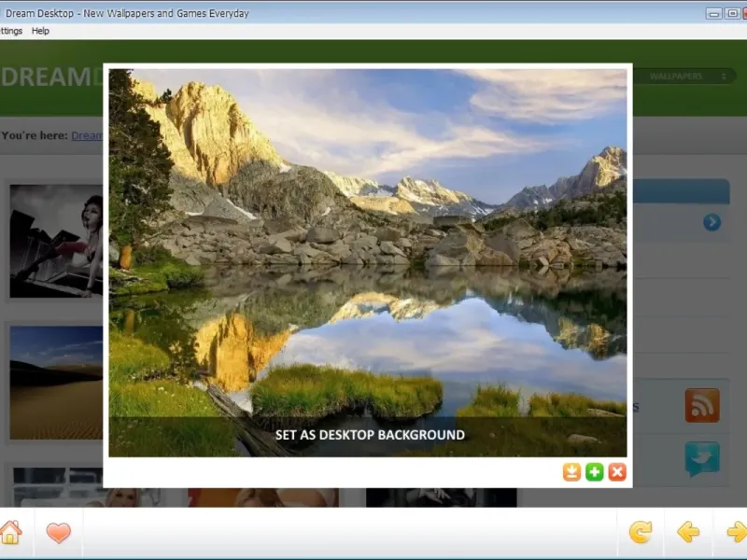
Task: Open favorites with the heart icon
Action: 59,532
